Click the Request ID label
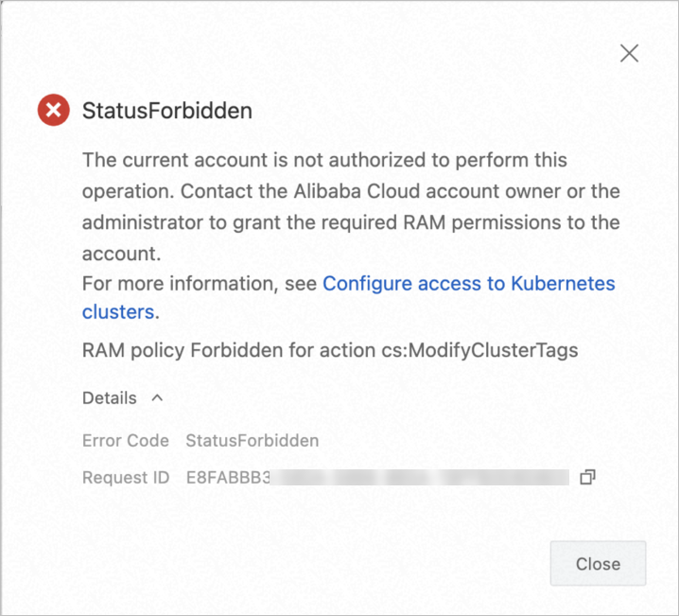Viewport: 679px width, 616px height. pos(126,477)
